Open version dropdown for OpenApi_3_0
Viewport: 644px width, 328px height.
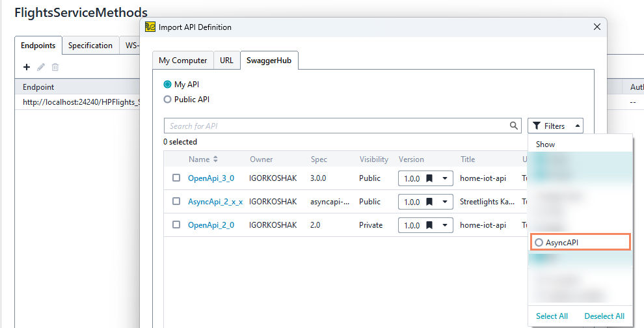[445, 178]
